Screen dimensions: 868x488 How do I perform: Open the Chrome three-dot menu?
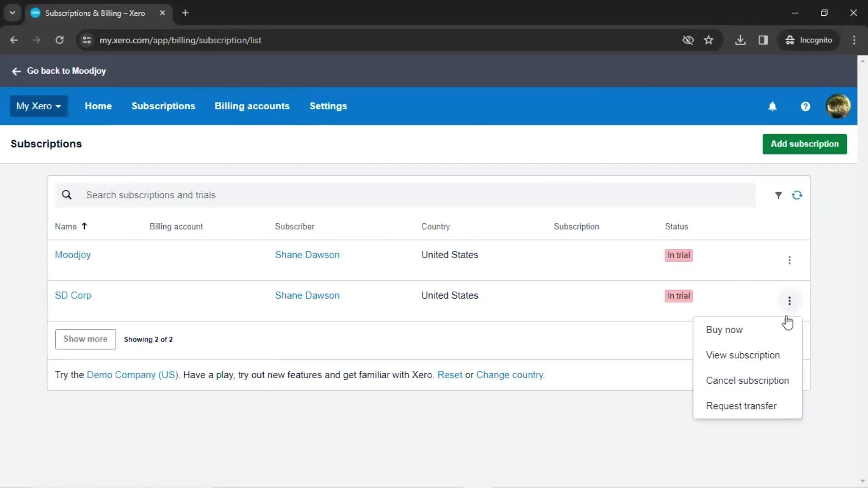coord(854,40)
